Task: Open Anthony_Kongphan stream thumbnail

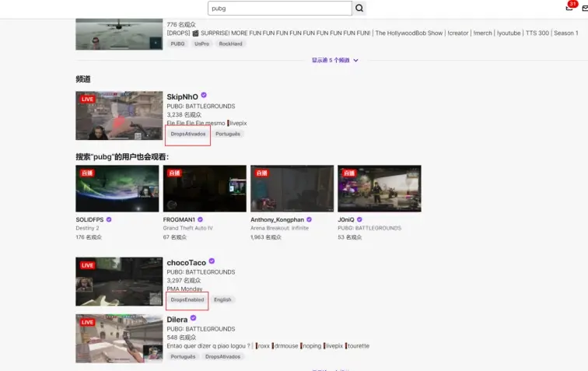Action: pos(292,189)
